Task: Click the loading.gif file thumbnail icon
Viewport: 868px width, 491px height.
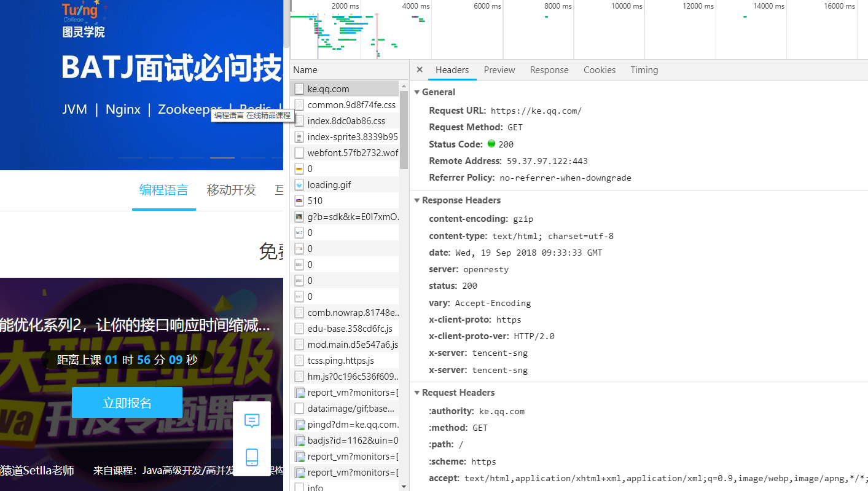Action: (299, 185)
